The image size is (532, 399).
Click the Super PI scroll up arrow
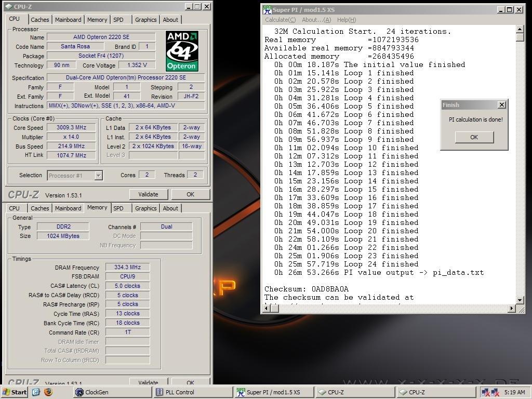pos(520,29)
